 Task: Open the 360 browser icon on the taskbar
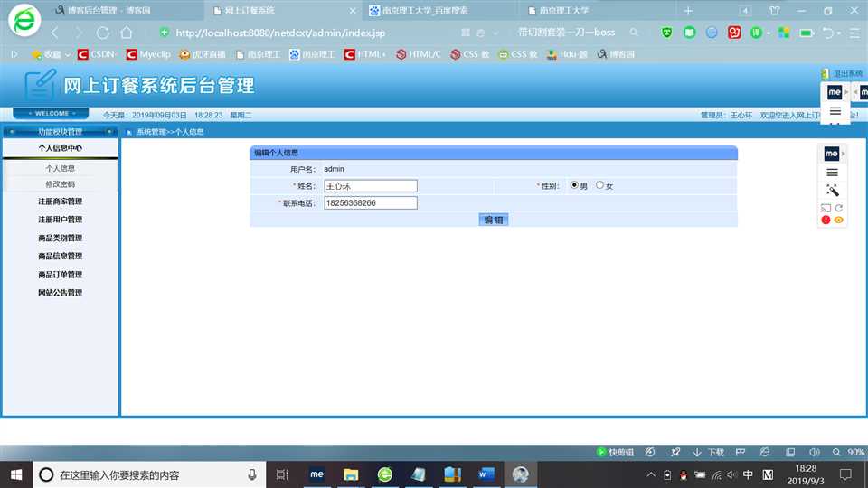[385, 474]
